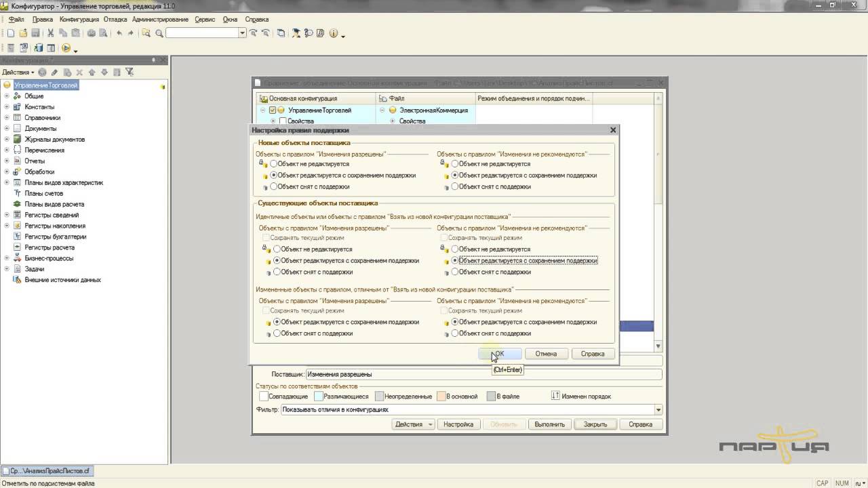This screenshot has height=488, width=868.
Task: Switch to the АнализПрайсЛистов.cf window tab at bottom
Action: (x=47, y=471)
